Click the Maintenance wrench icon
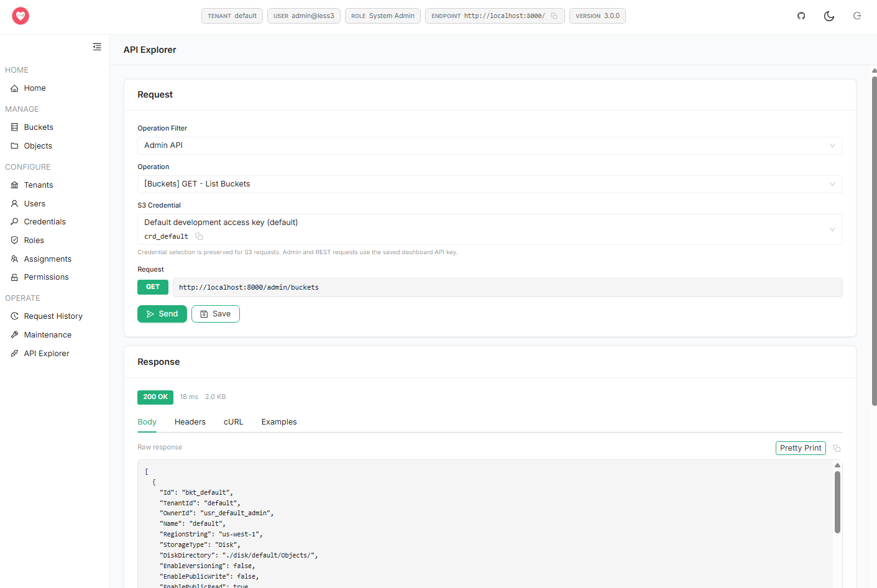 (14, 334)
